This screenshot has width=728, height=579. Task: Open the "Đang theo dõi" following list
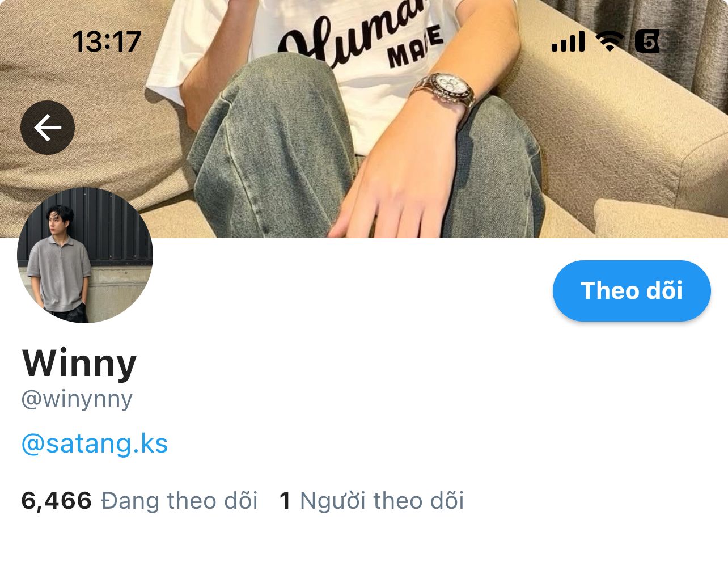point(179,501)
